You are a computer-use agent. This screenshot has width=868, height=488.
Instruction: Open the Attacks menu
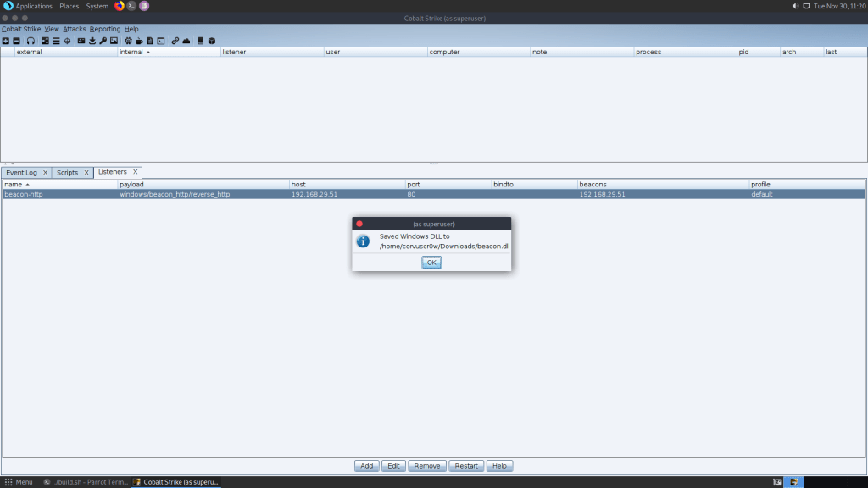[74, 29]
